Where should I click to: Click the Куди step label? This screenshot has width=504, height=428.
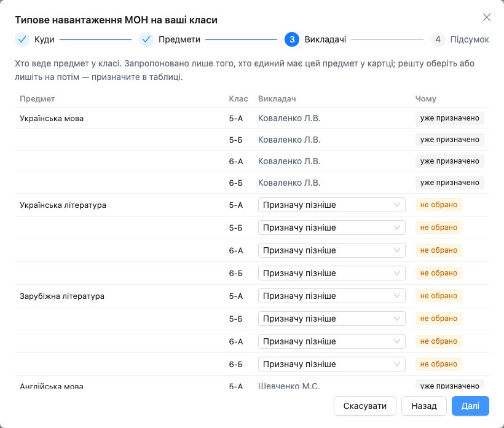pyautogui.click(x=44, y=39)
